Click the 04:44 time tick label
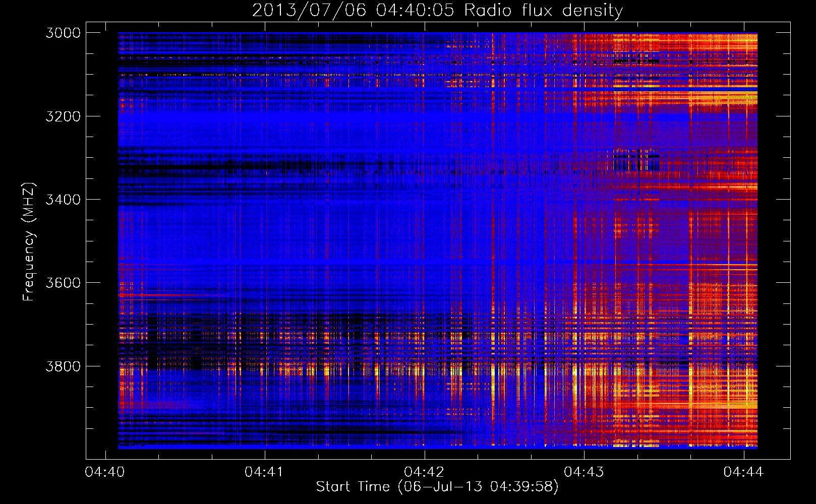This screenshot has width=816, height=504. [x=743, y=472]
